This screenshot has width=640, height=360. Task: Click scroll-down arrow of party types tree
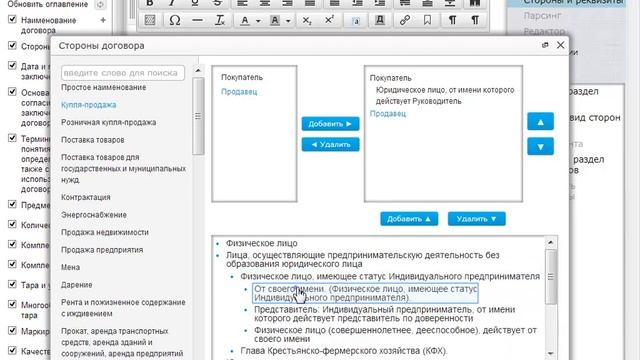[551, 353]
